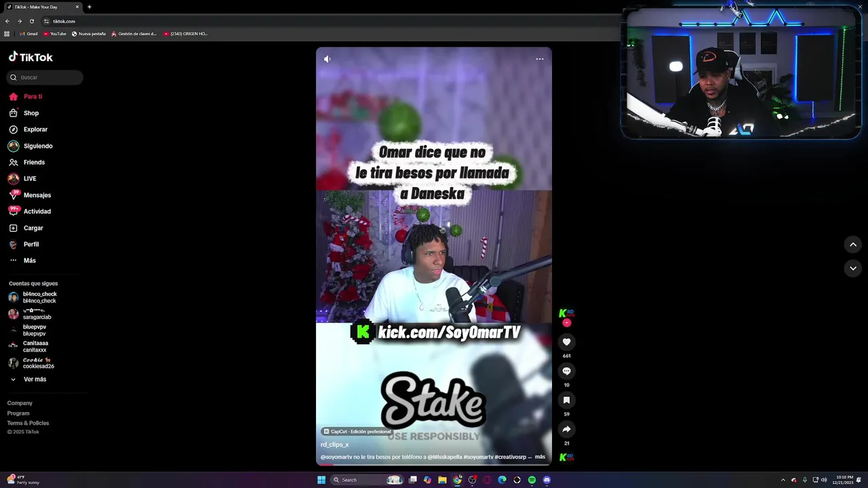Reload the TikTok page
Screen dimensions: 868x488
pos(31,21)
